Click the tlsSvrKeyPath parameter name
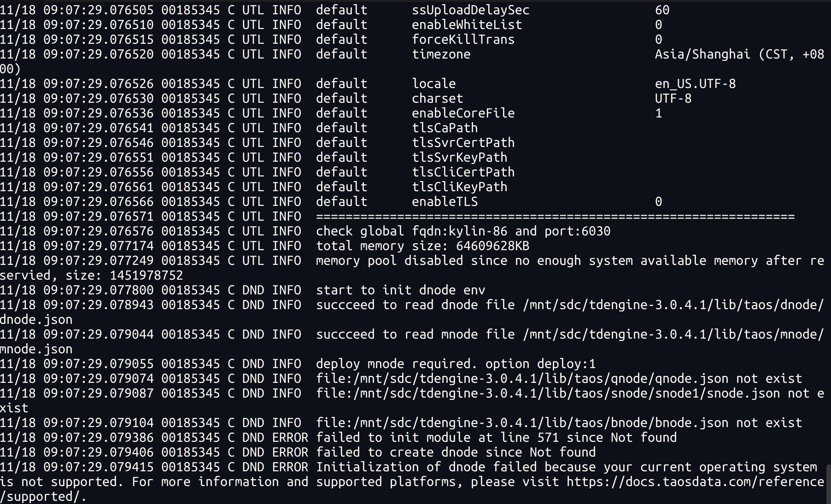 click(x=459, y=158)
